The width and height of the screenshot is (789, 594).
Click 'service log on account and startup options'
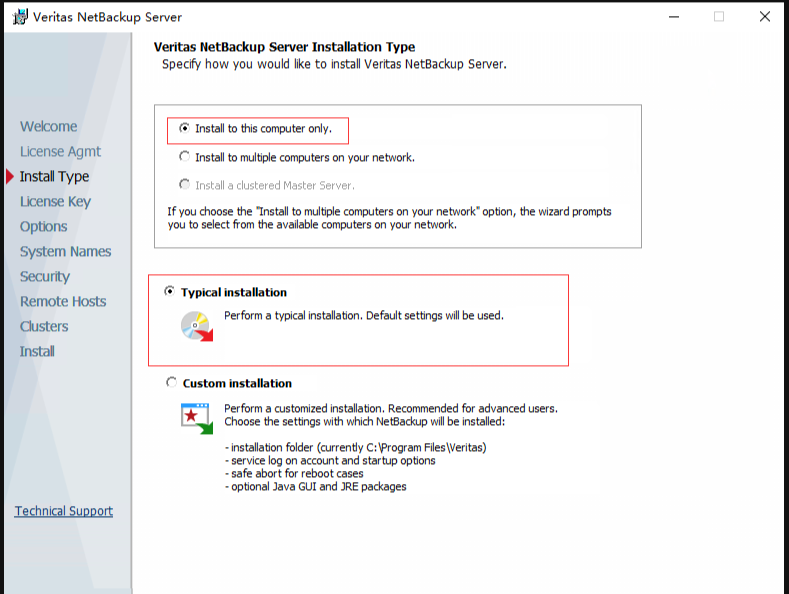[330, 461]
